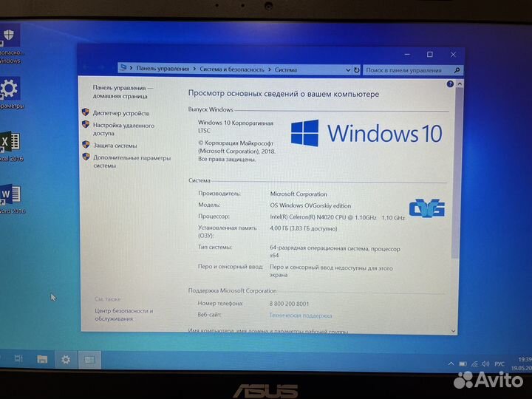This screenshot has width=532, height=399.
Task: Open Защита системы link
Action: coord(115,146)
